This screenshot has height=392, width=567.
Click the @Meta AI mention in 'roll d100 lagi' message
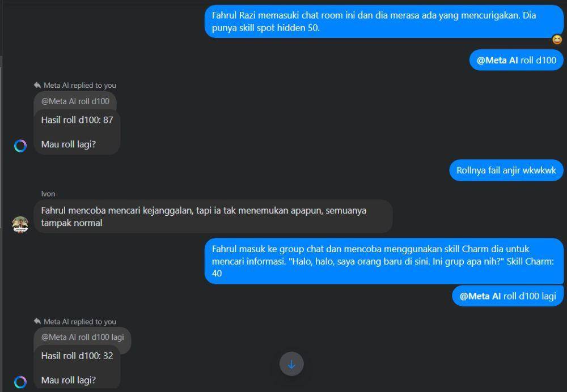click(x=480, y=296)
